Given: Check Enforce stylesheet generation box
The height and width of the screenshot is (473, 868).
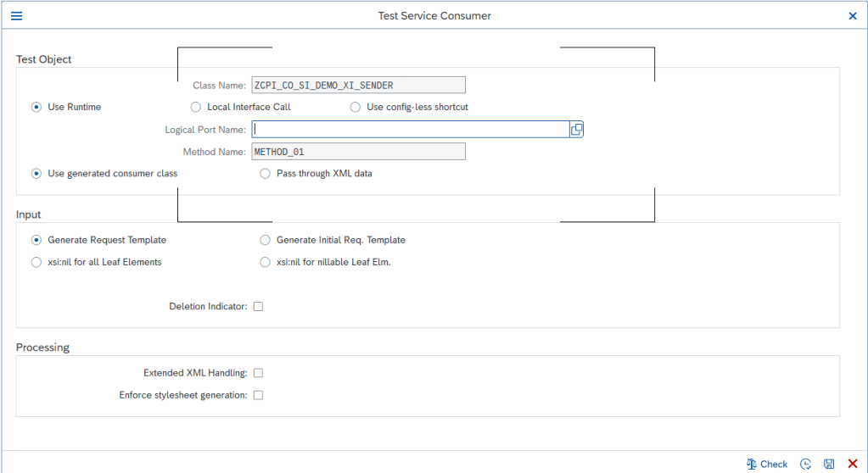Looking at the screenshot, I should 259,395.
